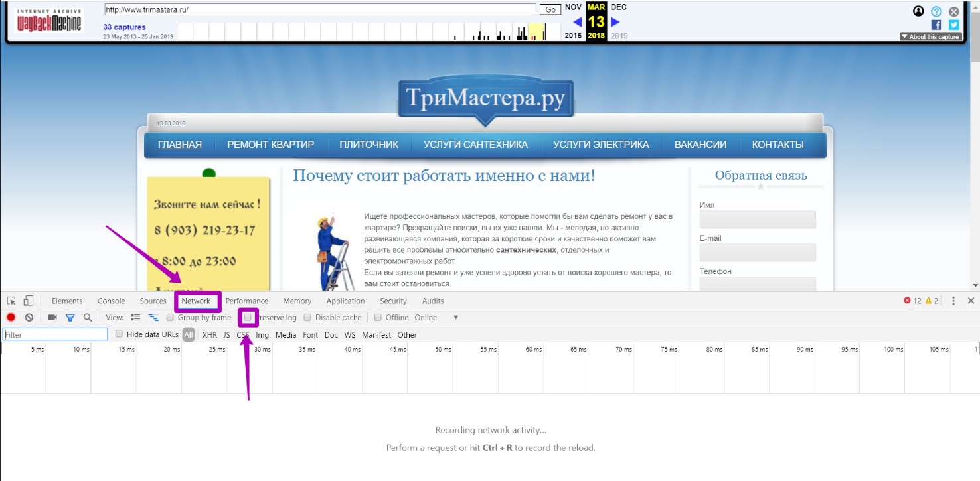Filter requests by Manifest

click(376, 335)
